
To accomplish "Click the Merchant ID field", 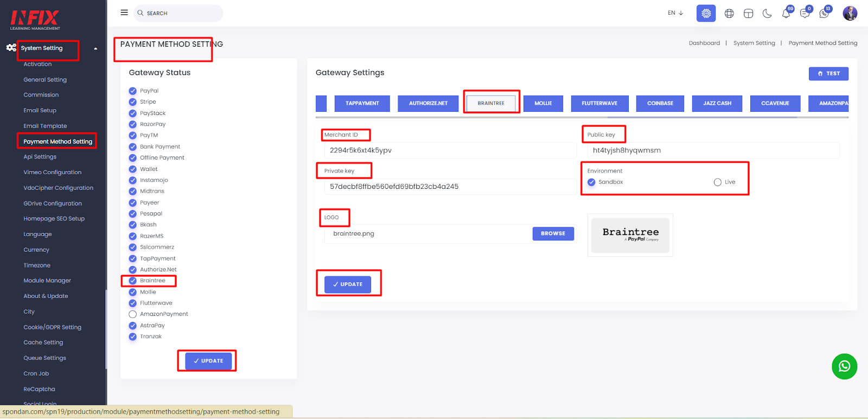I will click(x=450, y=150).
